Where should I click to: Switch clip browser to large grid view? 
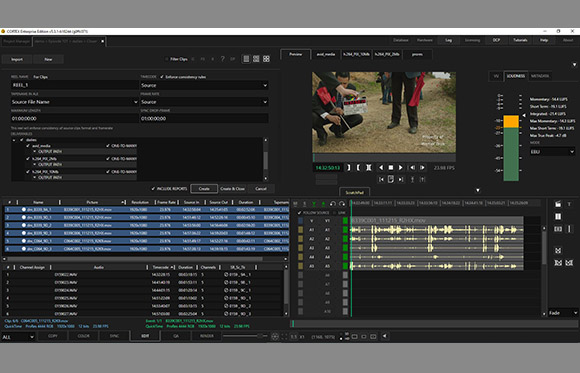pyautogui.click(x=266, y=59)
